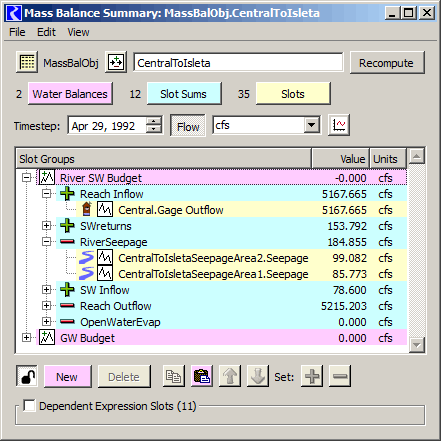This screenshot has height=441, width=441.
Task: Open the plot icon next to cfs
Action: [339, 125]
